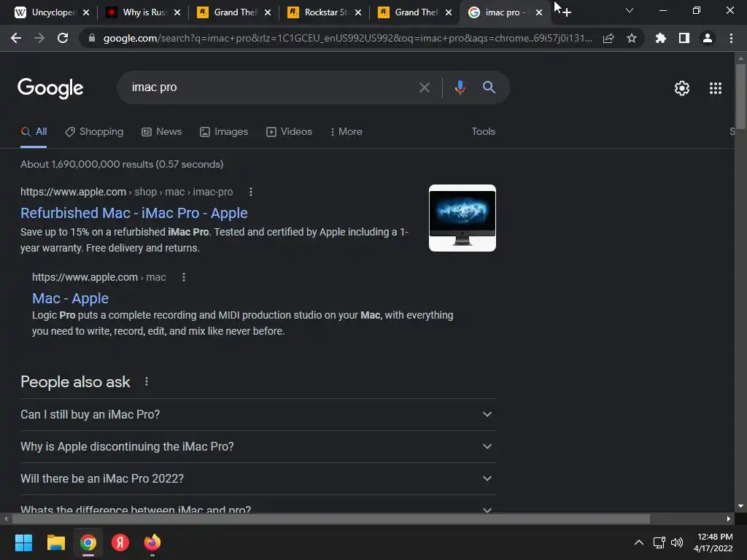The image size is (747, 560).
Task: Submit search with magnifier icon
Action: pos(489,87)
